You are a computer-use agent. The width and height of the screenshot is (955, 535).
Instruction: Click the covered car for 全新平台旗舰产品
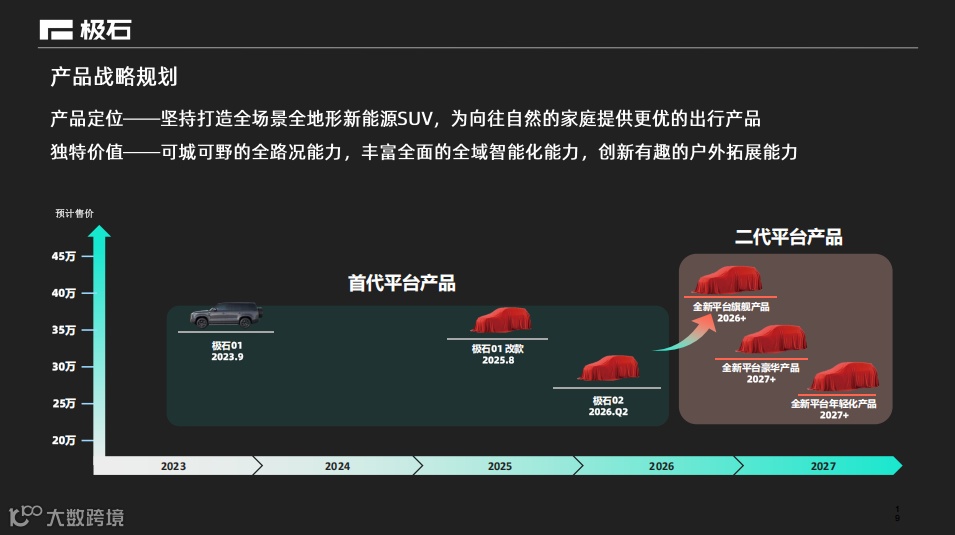[728, 280]
